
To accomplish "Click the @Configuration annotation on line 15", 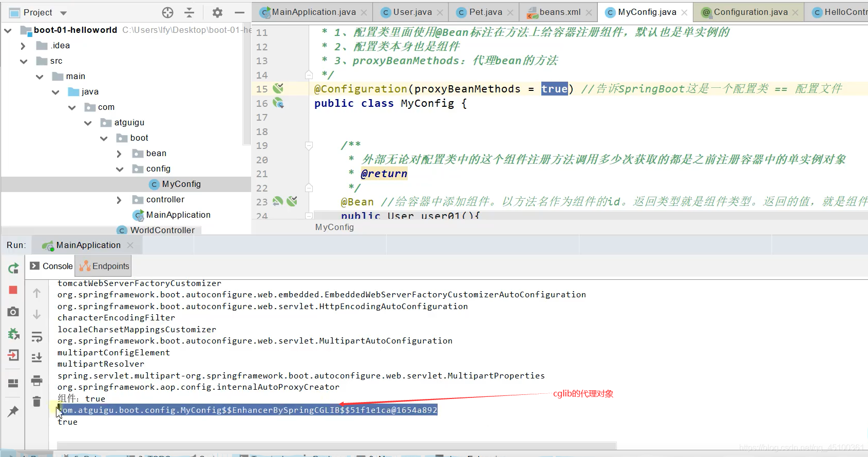I will [361, 89].
